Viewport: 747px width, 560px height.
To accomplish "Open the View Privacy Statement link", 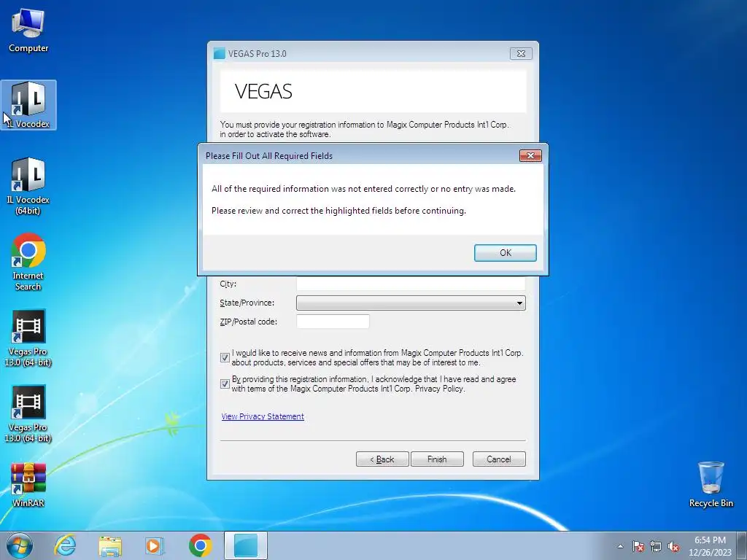I will [263, 416].
